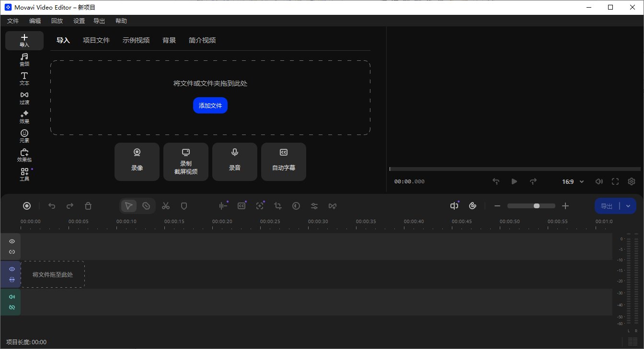Toggle the magnet-like icon with purple dot
The image size is (644, 349).
[454, 206]
